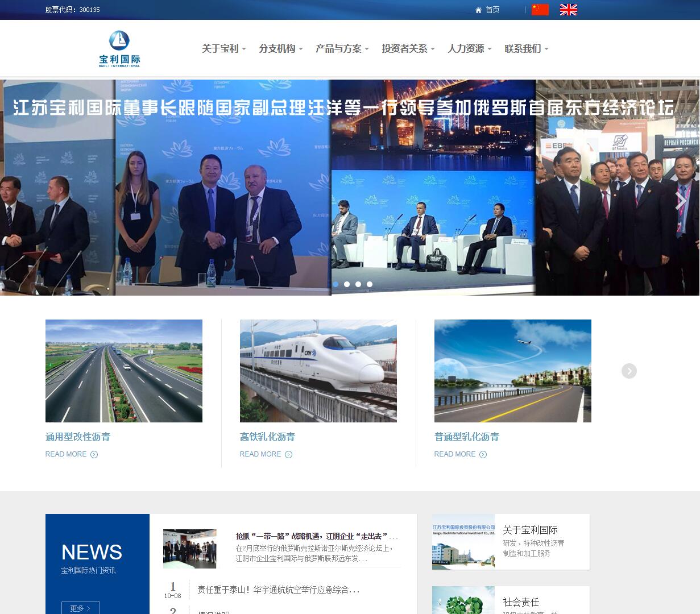Open 投资者关系 dropdown menu
Screen dimensions: 700x614
click(x=408, y=49)
